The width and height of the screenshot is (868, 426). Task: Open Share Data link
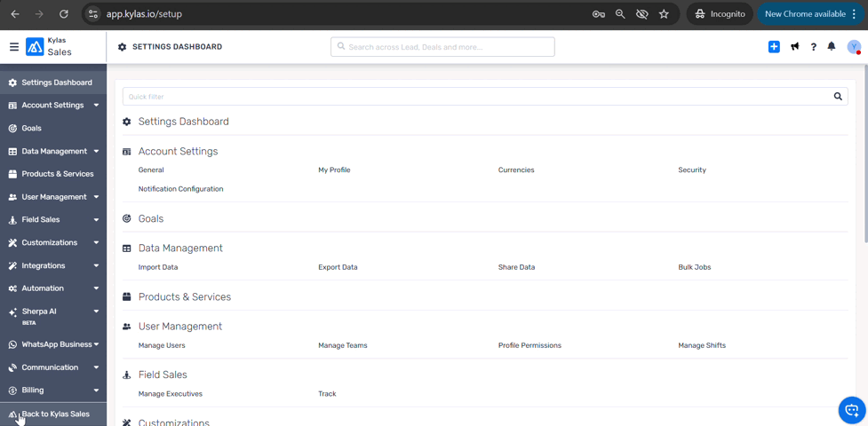coord(516,267)
